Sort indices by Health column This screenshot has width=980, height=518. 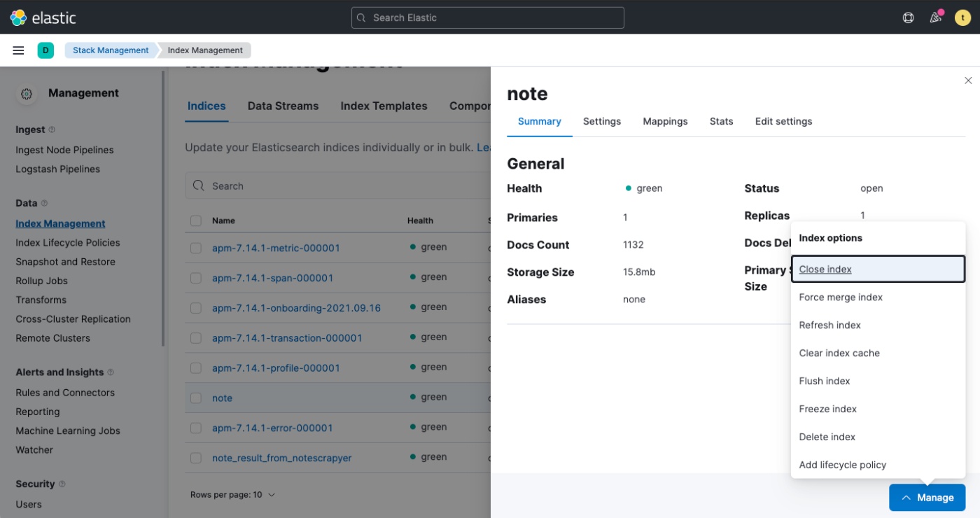click(420, 220)
